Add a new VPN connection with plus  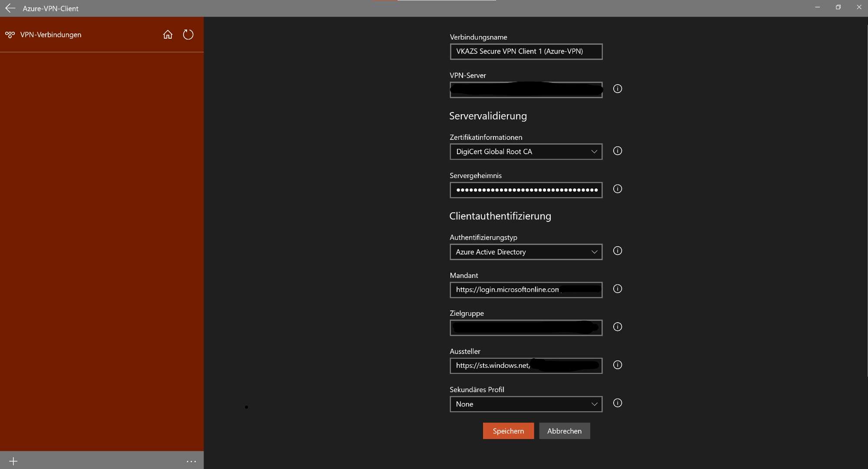[13, 461]
